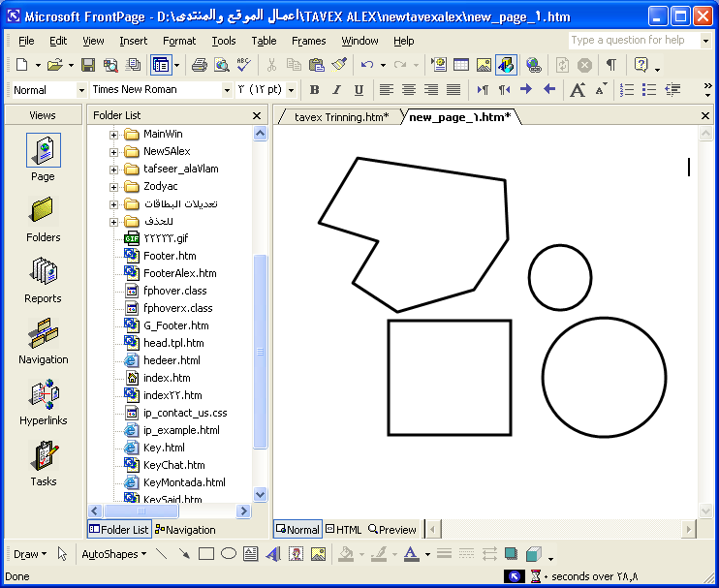Click the help question input field
The height and width of the screenshot is (588, 719).
pyautogui.click(x=634, y=41)
